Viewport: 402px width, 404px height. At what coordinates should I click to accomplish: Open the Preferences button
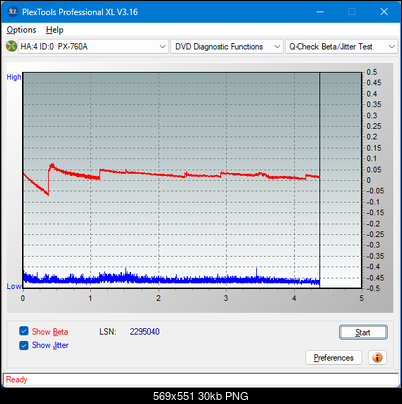coord(333,358)
